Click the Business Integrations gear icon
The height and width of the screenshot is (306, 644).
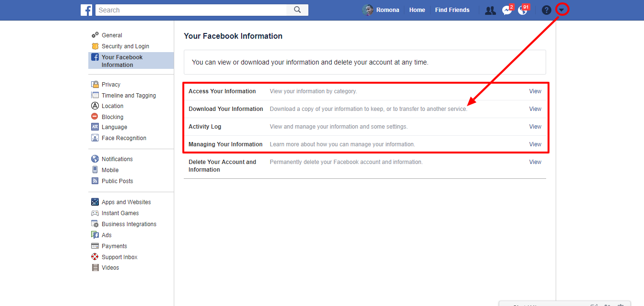click(x=95, y=224)
